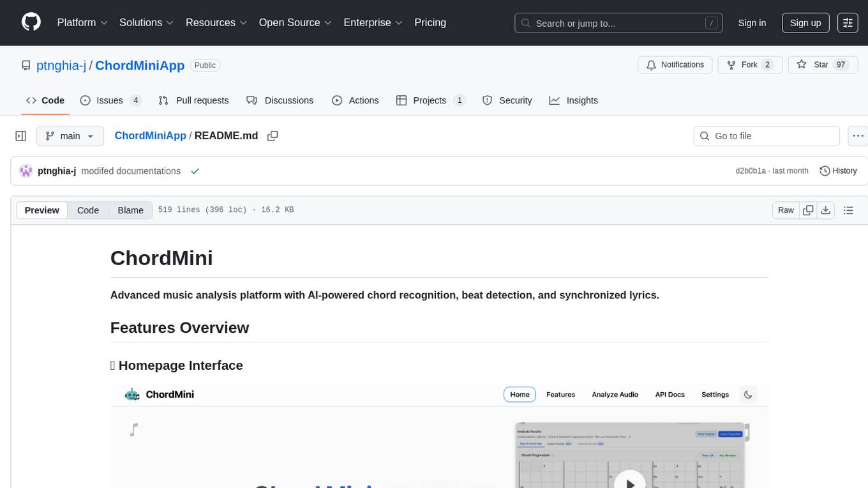868x488 pixels.
Task: Open the Sign up page
Action: (805, 23)
